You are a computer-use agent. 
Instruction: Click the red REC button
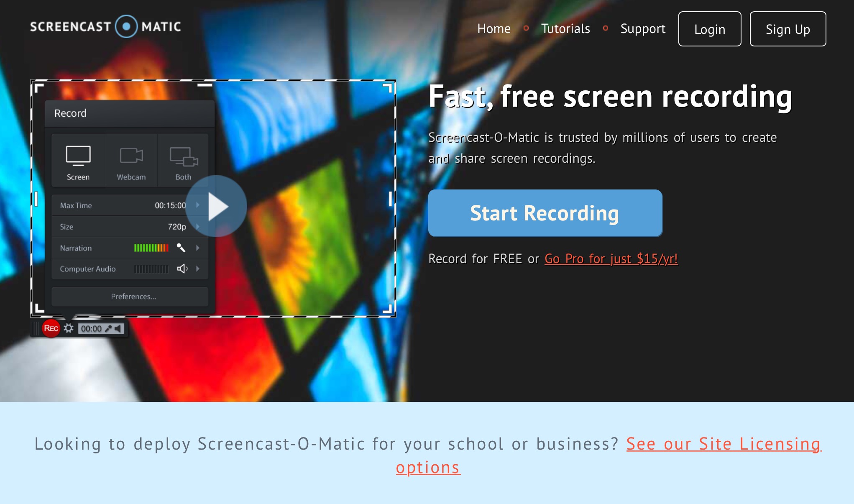[x=51, y=328]
